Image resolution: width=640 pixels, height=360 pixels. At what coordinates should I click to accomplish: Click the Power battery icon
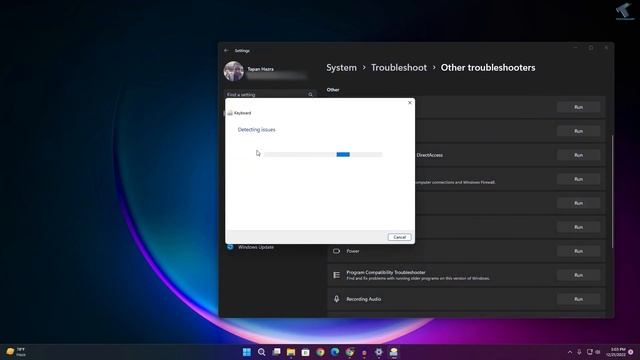[336, 251]
